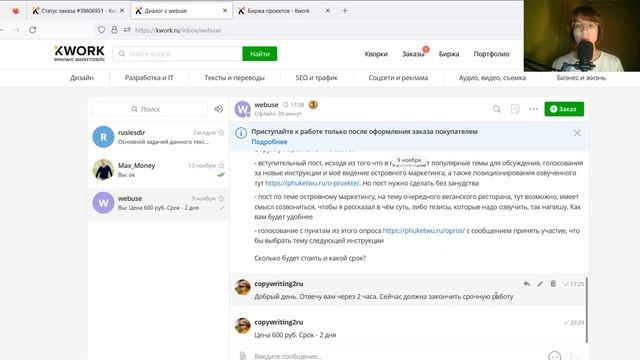The height and width of the screenshot is (360, 640).
Task: Click the green 'Найти' search button
Action: (x=260, y=54)
